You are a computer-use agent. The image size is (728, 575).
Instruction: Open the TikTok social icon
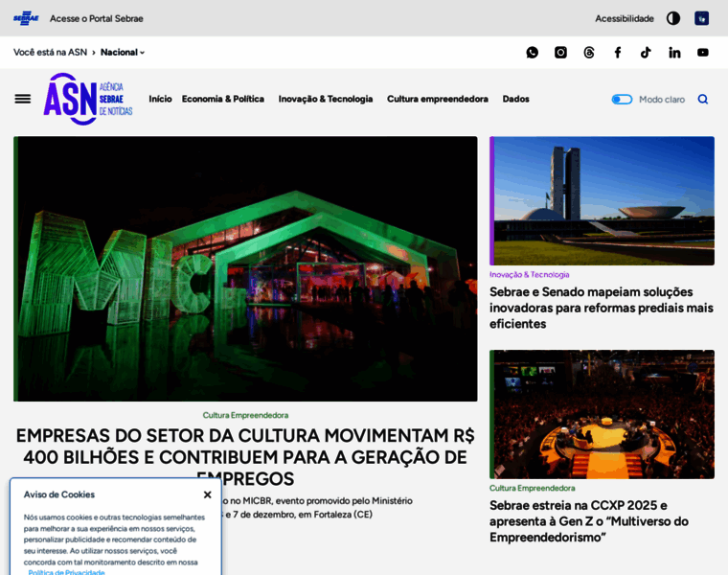tap(646, 53)
